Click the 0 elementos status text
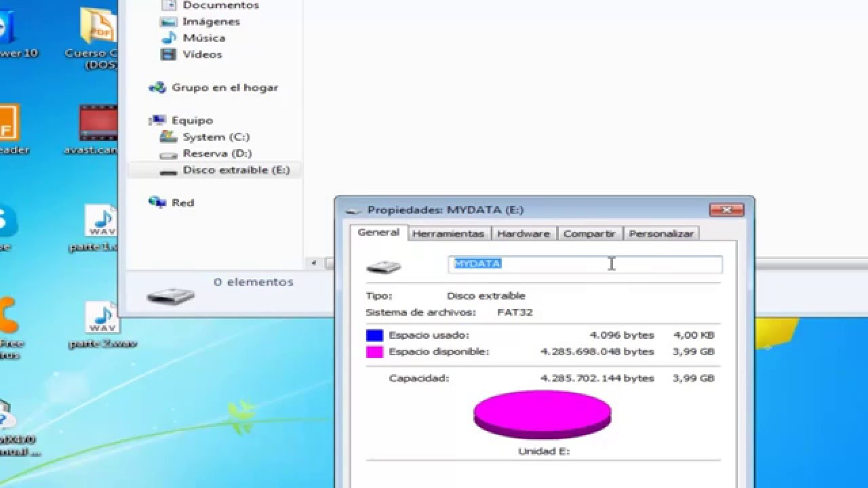The width and height of the screenshot is (868, 488). pos(253,282)
